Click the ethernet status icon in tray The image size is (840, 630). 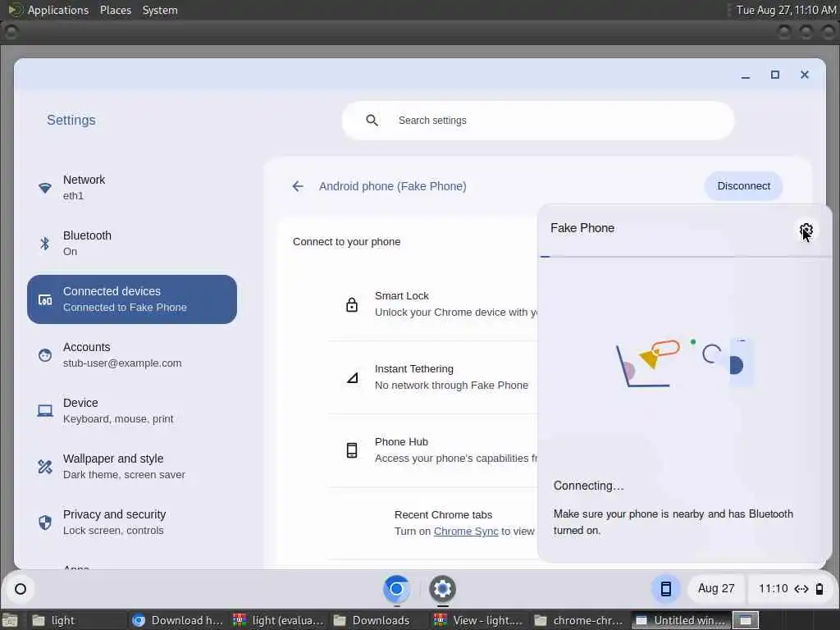click(x=801, y=589)
